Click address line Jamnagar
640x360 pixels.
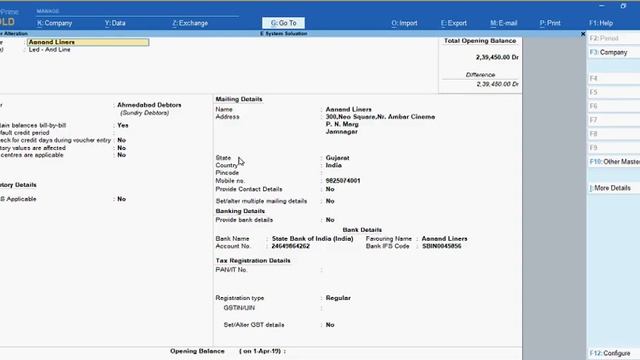tap(341, 131)
